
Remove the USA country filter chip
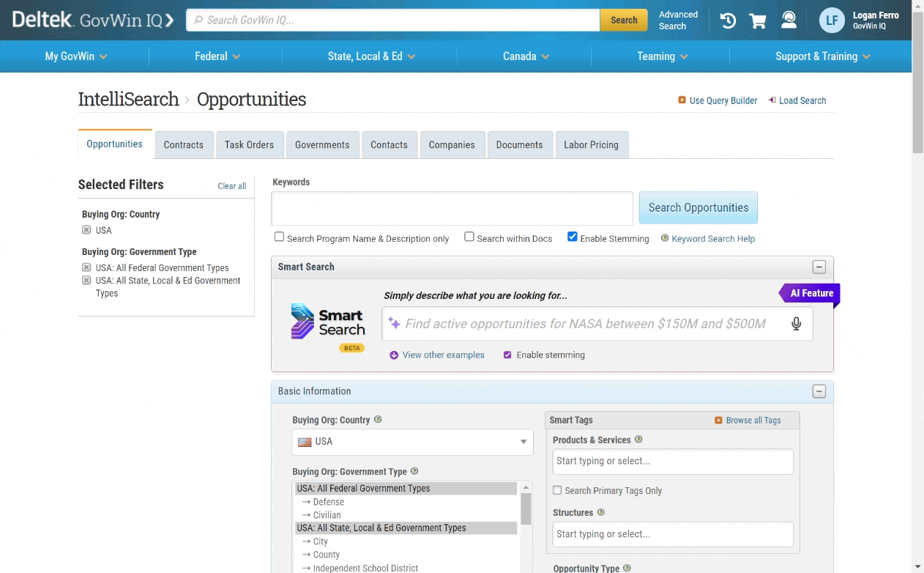(86, 230)
